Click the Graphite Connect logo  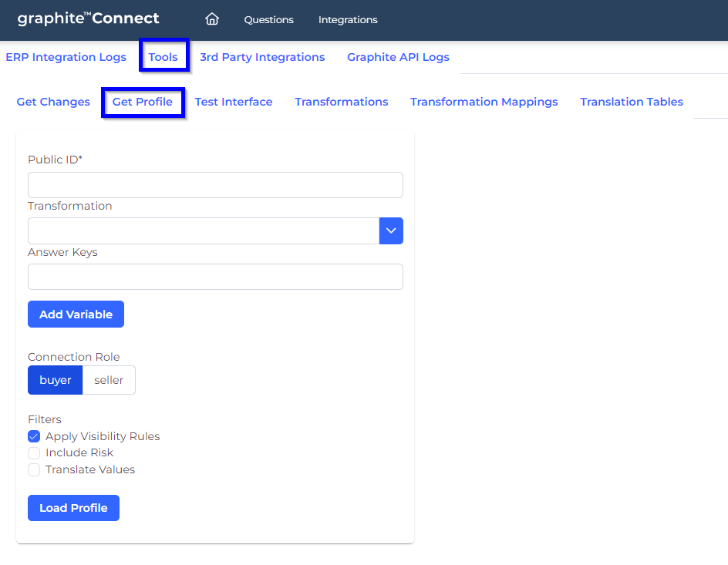(x=89, y=18)
